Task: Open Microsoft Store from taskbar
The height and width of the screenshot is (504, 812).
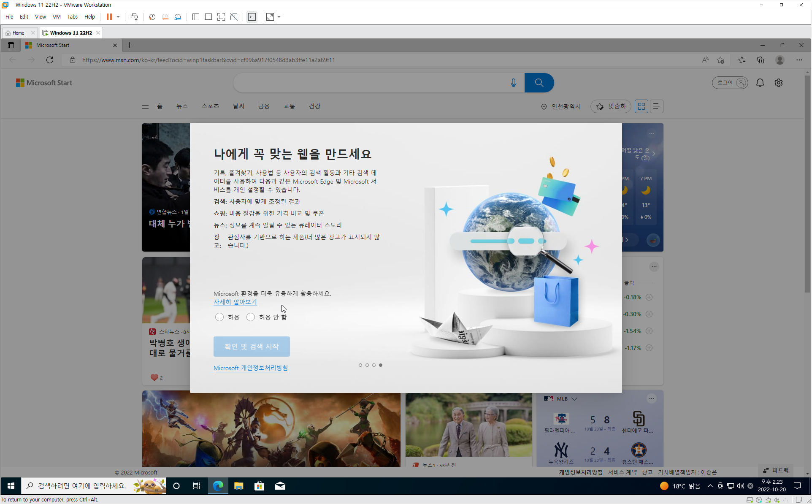Action: tap(259, 486)
